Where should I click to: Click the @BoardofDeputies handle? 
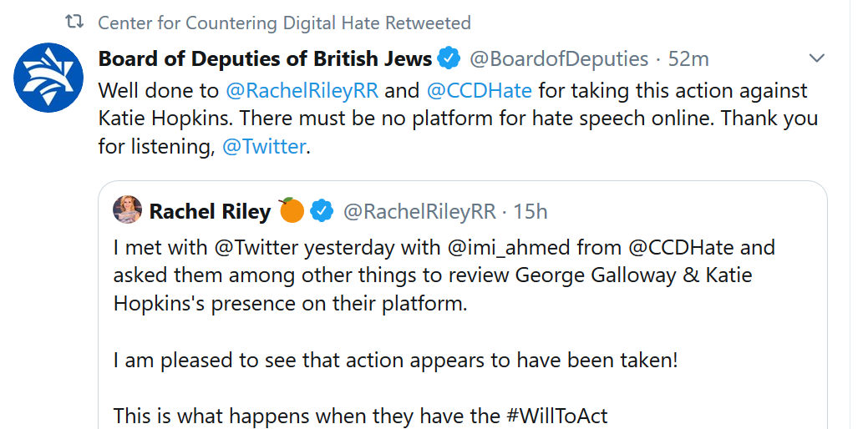point(559,58)
